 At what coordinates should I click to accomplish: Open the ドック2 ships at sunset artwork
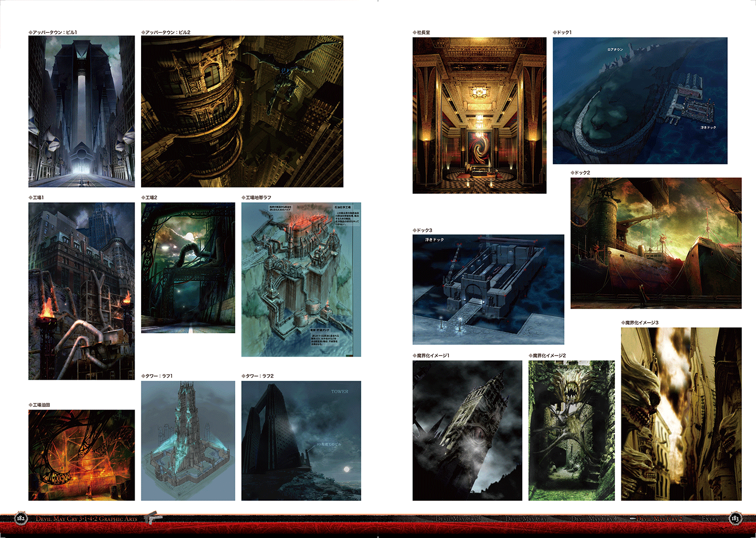point(656,243)
